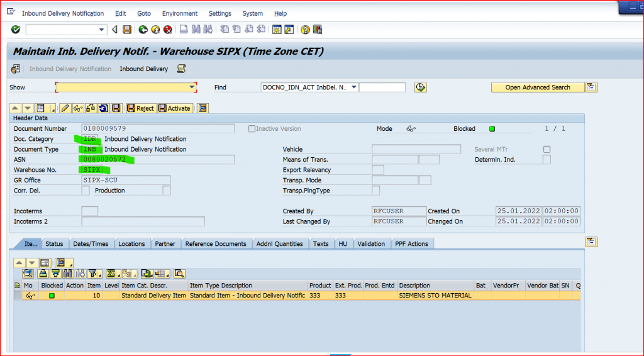Click Open Advanced Search button
This screenshot has width=644, height=356.
[x=538, y=87]
